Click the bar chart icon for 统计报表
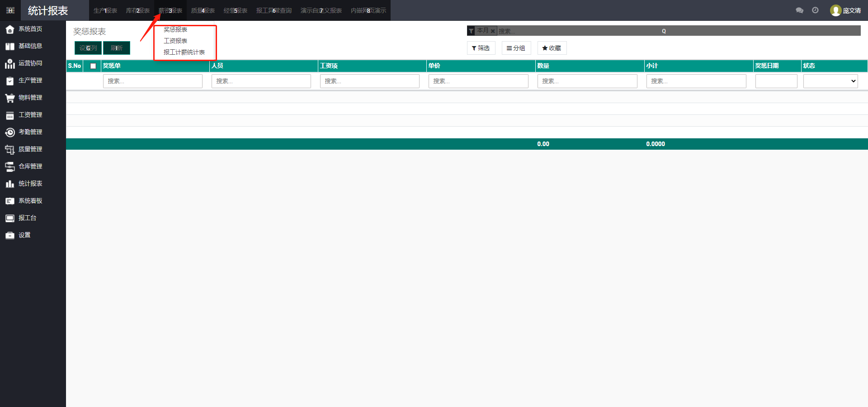 click(x=9, y=184)
